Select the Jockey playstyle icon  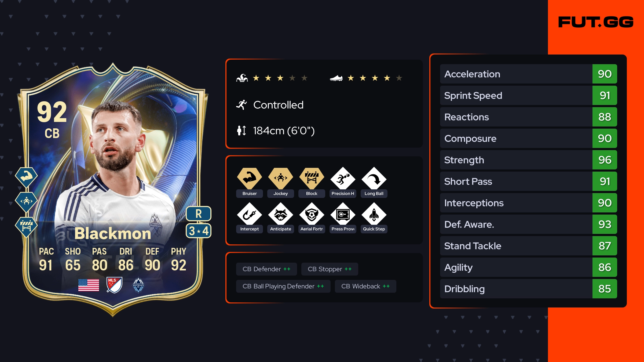pyautogui.click(x=281, y=179)
